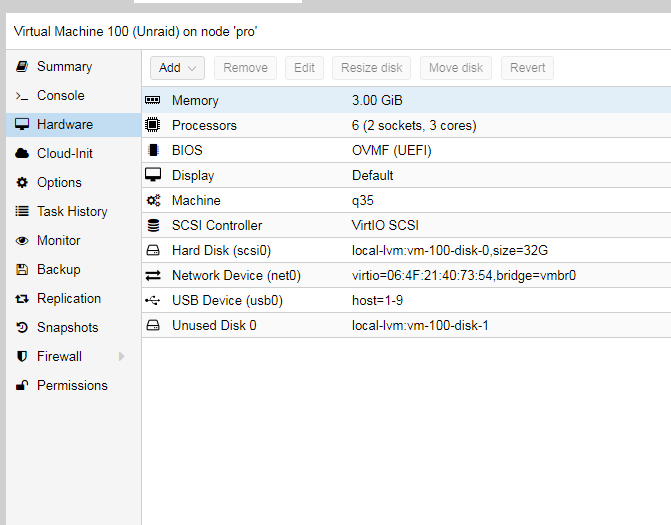Select the Memory row label

195,101
